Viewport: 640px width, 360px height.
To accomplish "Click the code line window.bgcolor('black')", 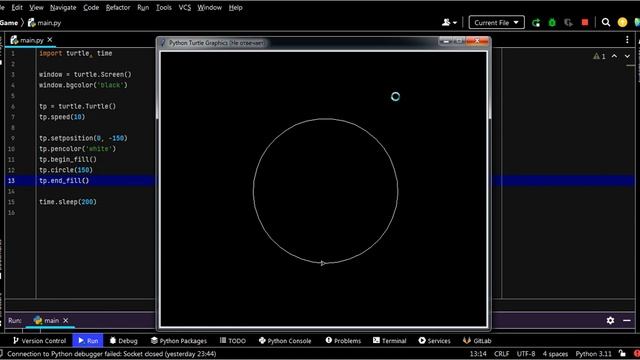I will coord(83,85).
